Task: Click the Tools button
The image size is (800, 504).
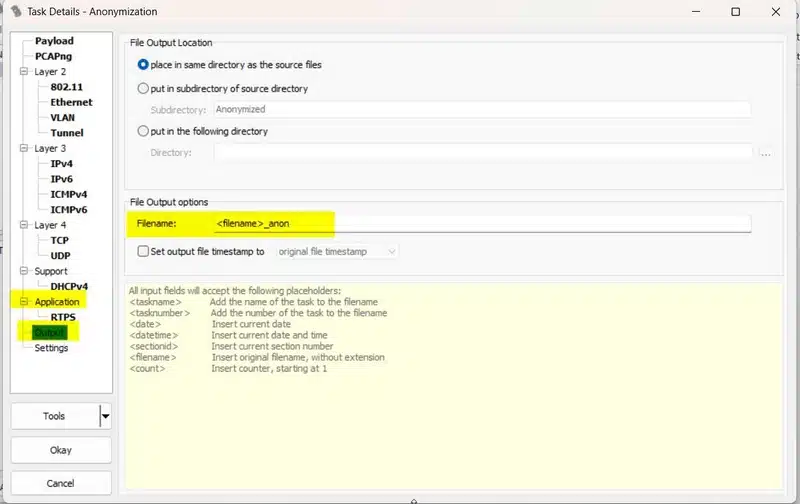Action: (55, 416)
